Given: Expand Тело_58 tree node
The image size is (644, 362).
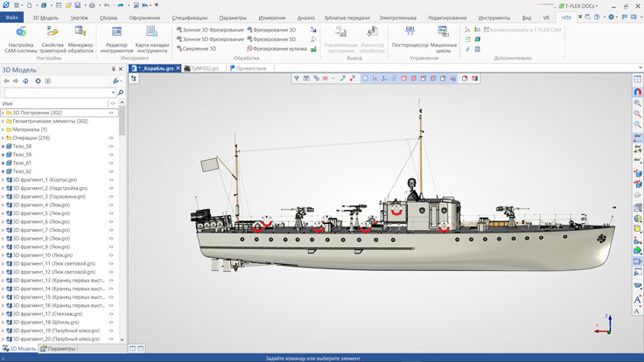Looking at the screenshot, I should [3, 146].
